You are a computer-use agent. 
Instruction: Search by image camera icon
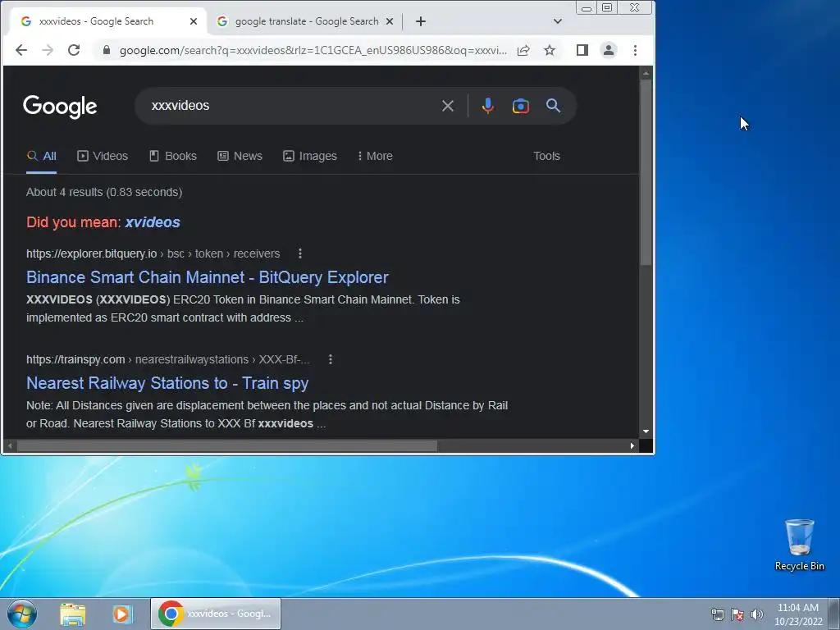pyautogui.click(x=521, y=106)
